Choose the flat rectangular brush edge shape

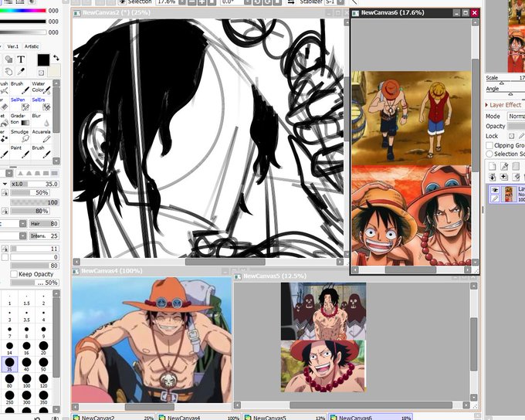[54, 173]
